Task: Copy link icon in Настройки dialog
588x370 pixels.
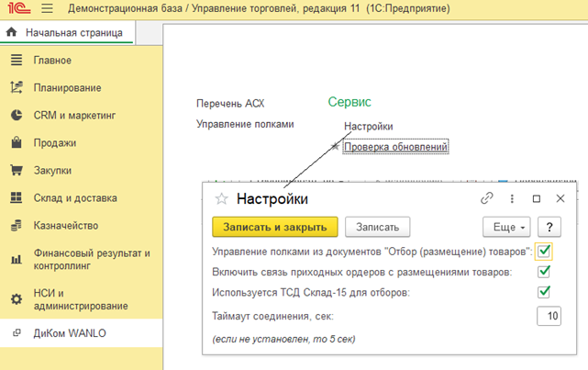Action: [x=487, y=198]
